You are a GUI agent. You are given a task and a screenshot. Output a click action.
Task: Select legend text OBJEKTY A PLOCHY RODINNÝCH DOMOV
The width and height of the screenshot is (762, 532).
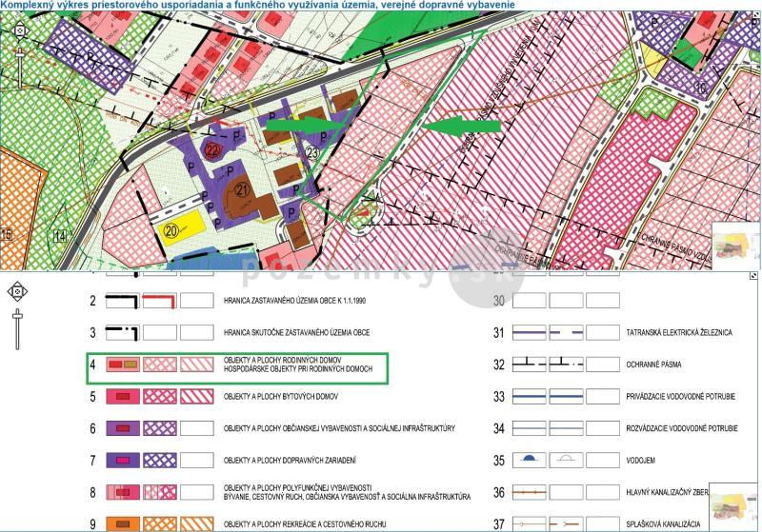pos(282,361)
